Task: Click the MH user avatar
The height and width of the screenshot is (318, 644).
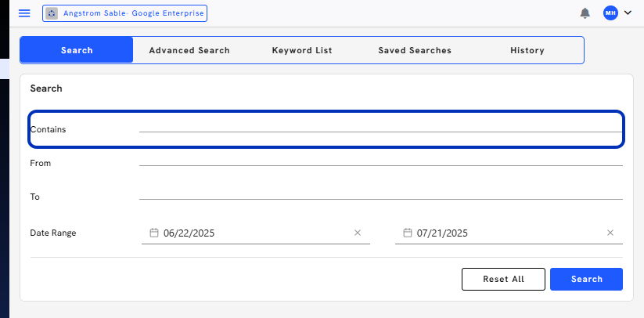Action: click(610, 13)
